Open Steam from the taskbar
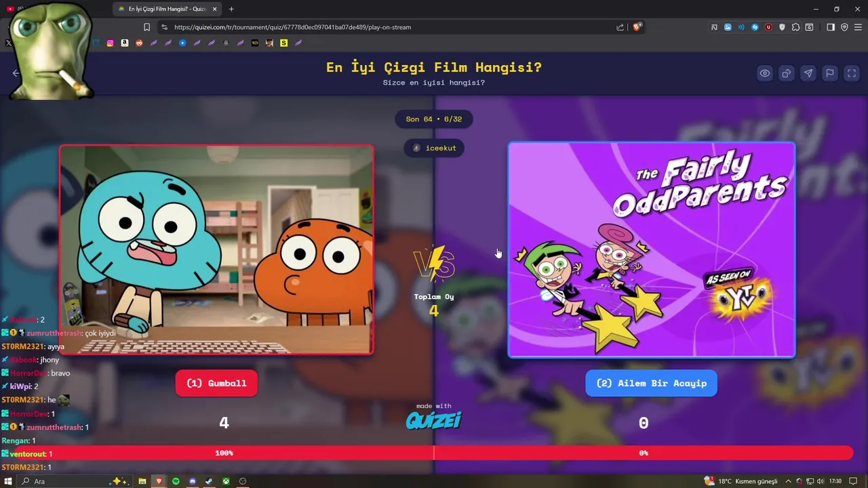The image size is (868, 488). tap(209, 481)
